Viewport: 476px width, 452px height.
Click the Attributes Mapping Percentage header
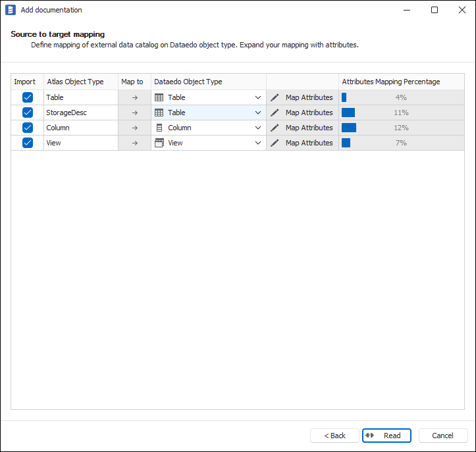pyautogui.click(x=391, y=82)
